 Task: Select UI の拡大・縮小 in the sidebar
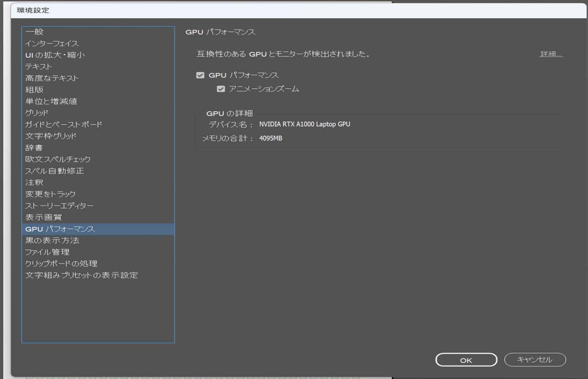[55, 55]
